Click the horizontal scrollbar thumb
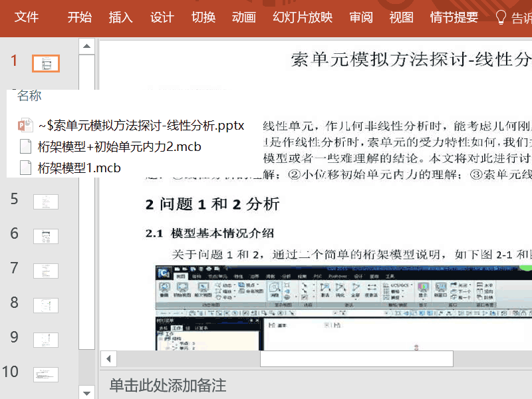Image resolution: width=532 pixels, height=399 pixels. tap(356, 358)
